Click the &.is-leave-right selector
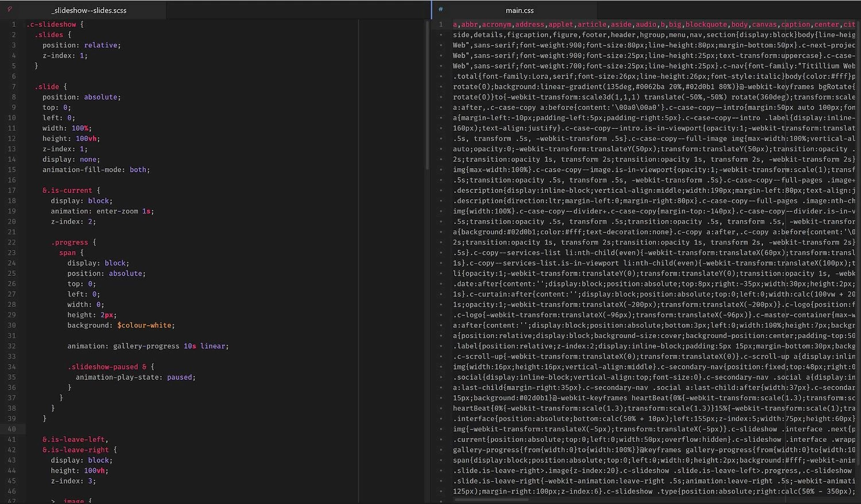This screenshot has width=861, height=504. point(75,450)
